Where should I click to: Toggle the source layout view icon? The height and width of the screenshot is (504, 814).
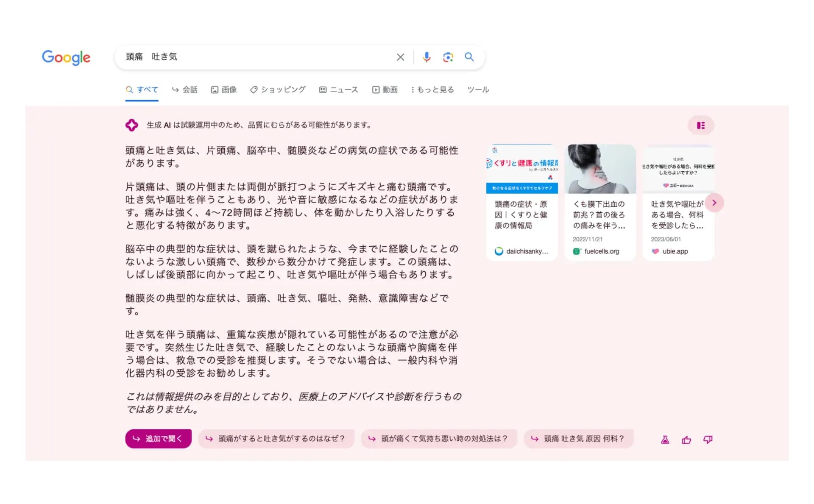click(x=701, y=125)
